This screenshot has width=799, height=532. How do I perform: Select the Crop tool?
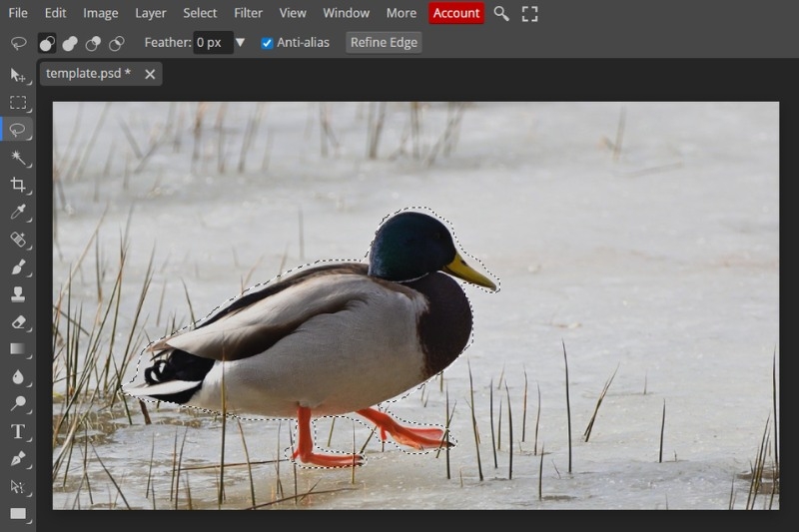click(x=18, y=185)
